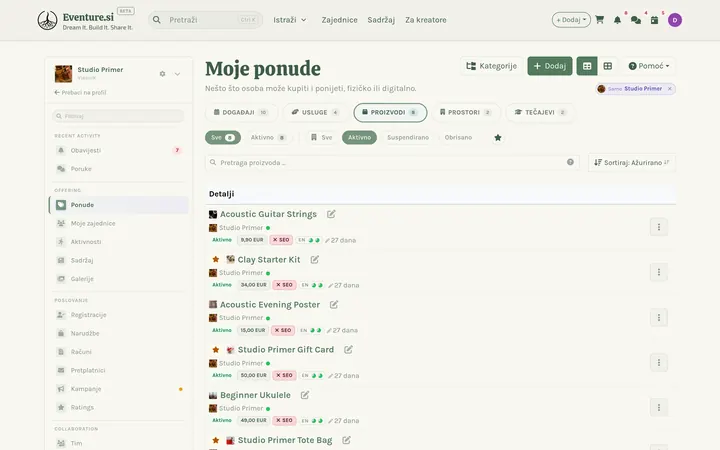Select the Proizvodi tab
Image resolution: width=720 pixels, height=450 pixels.
pos(390,112)
